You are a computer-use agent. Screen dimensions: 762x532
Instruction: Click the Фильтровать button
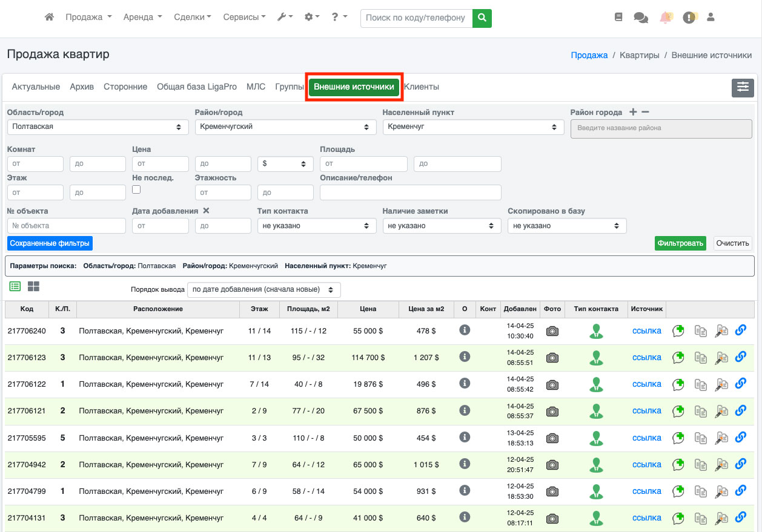680,243
